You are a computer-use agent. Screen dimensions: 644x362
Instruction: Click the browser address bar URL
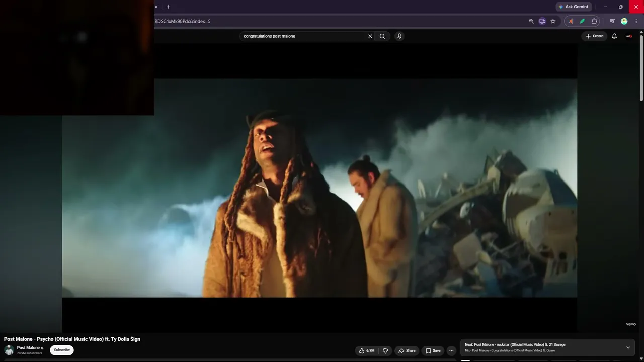pyautogui.click(x=183, y=21)
